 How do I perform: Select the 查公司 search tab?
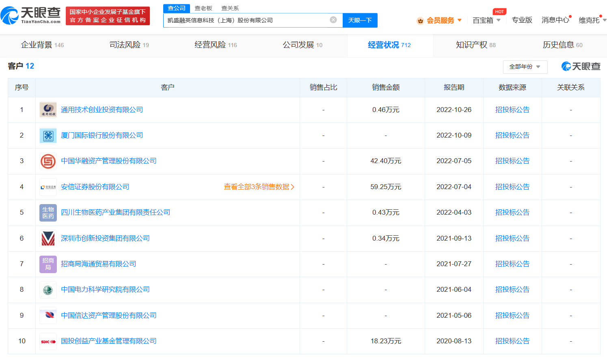pyautogui.click(x=177, y=8)
